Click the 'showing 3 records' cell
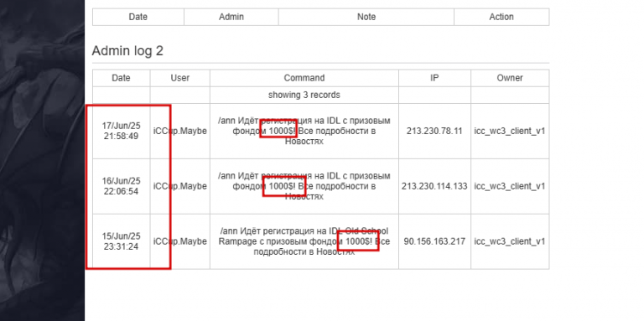Viewport: 644px width, 321px height. 304,95
